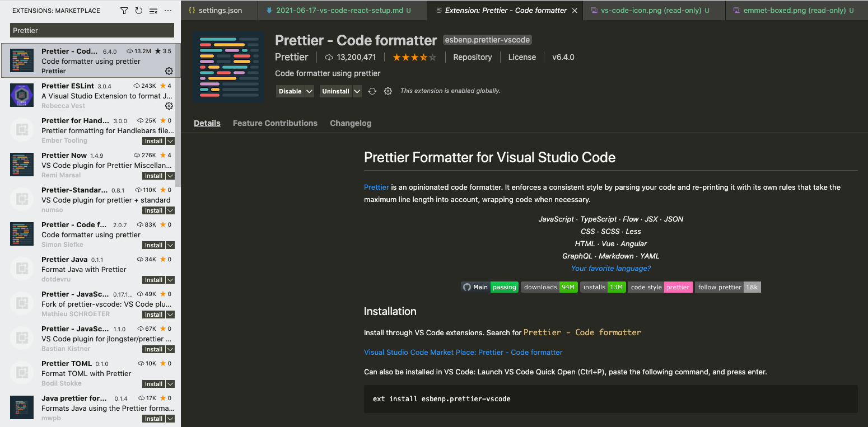Image resolution: width=868 pixels, height=427 pixels.
Task: Click 'Your favorite language?' link
Action: [611, 268]
